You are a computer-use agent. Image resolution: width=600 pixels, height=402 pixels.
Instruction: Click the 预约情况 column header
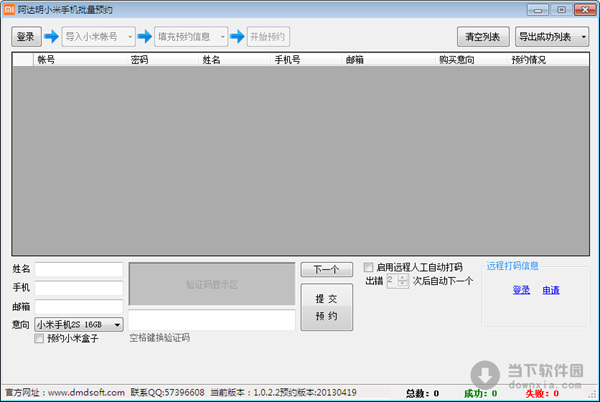tap(548, 60)
